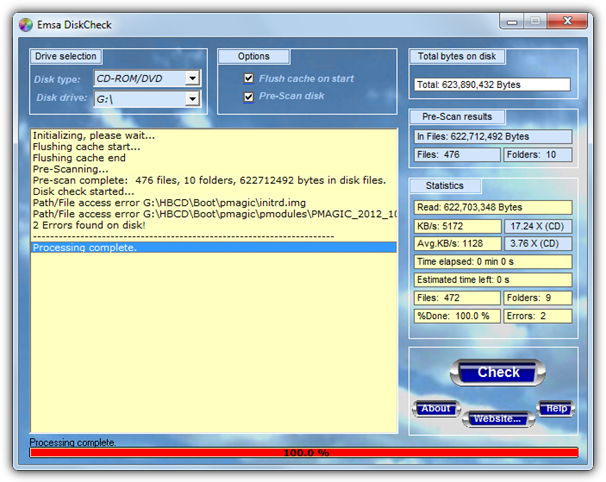Viewport: 606px width, 482px height.
Task: Open the Disk type dropdown arrow
Action: pyautogui.click(x=192, y=78)
